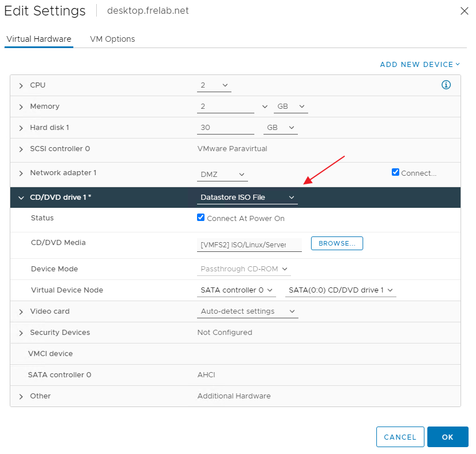
Task: Expand the Network adapter 1 row
Action: 21,173
